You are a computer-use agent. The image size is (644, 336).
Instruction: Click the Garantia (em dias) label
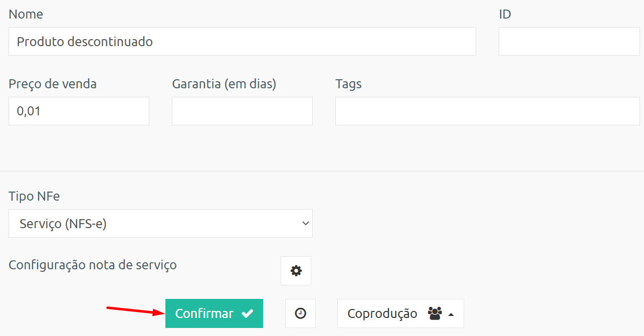tap(224, 84)
